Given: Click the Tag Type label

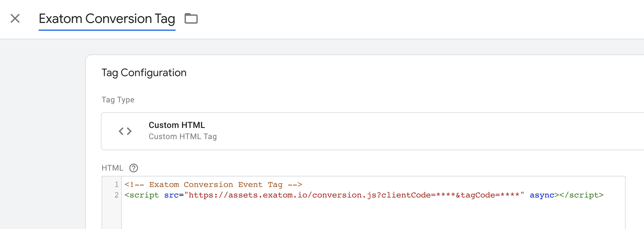Looking at the screenshot, I should click(x=118, y=100).
